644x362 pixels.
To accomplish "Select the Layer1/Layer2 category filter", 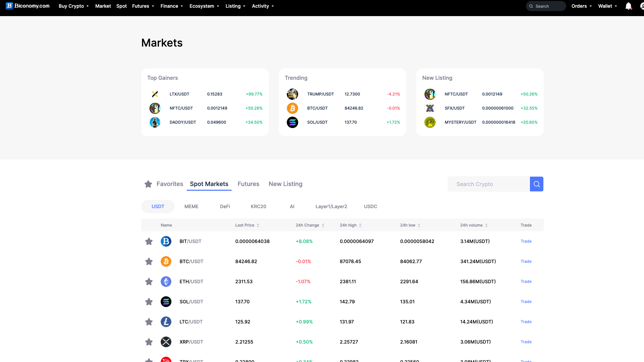I will pos(331,206).
